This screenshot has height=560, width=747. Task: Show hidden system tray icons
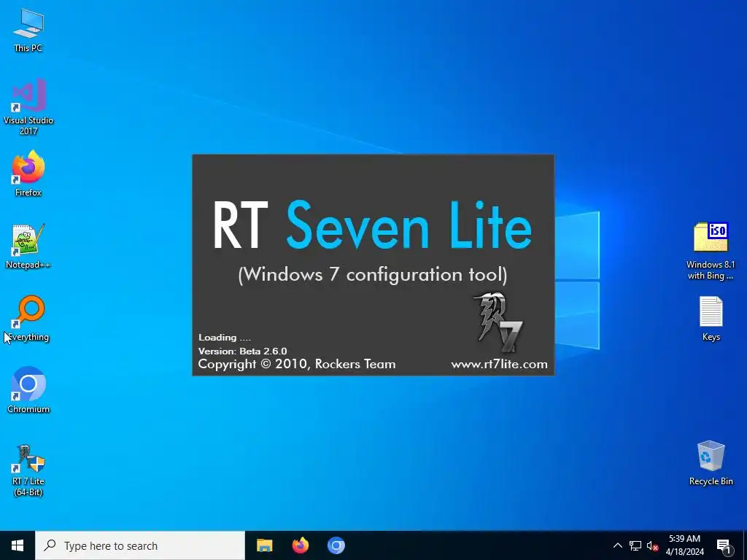click(617, 545)
